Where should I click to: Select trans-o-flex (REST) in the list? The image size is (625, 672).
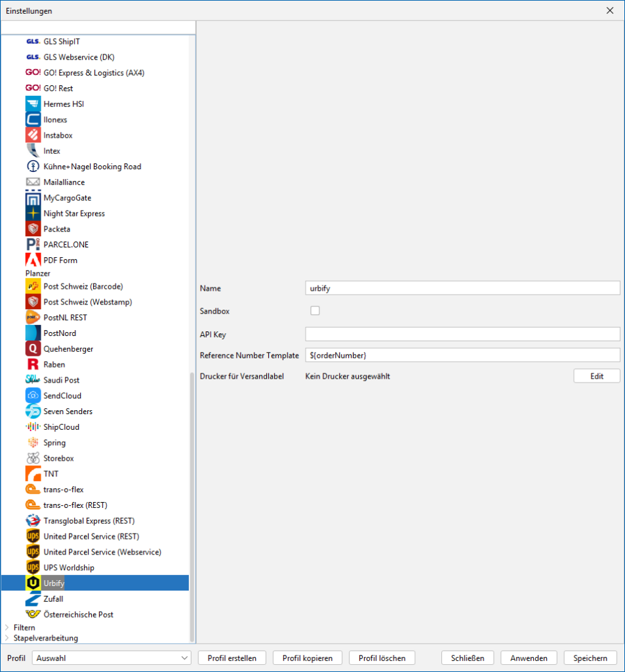75,505
